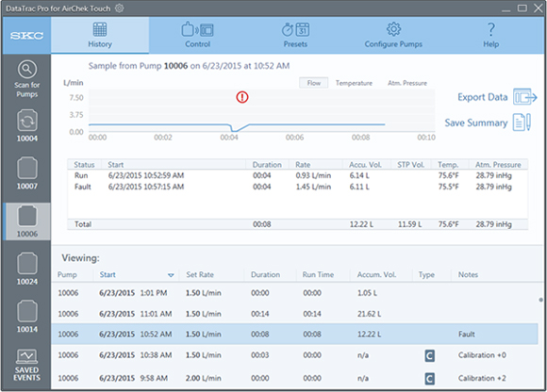The height and width of the screenshot is (392, 547).
Task: Click the Accu. Vol. column header
Action: coord(365,165)
